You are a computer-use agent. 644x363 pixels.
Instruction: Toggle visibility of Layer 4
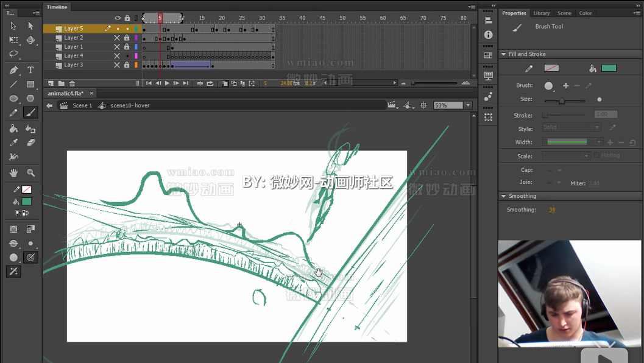(x=117, y=56)
